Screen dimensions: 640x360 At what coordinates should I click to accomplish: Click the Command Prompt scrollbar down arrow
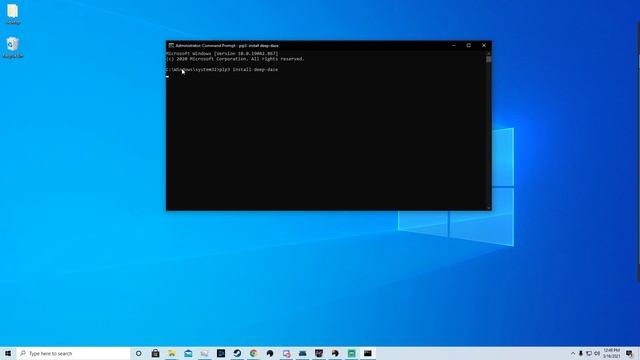(489, 208)
